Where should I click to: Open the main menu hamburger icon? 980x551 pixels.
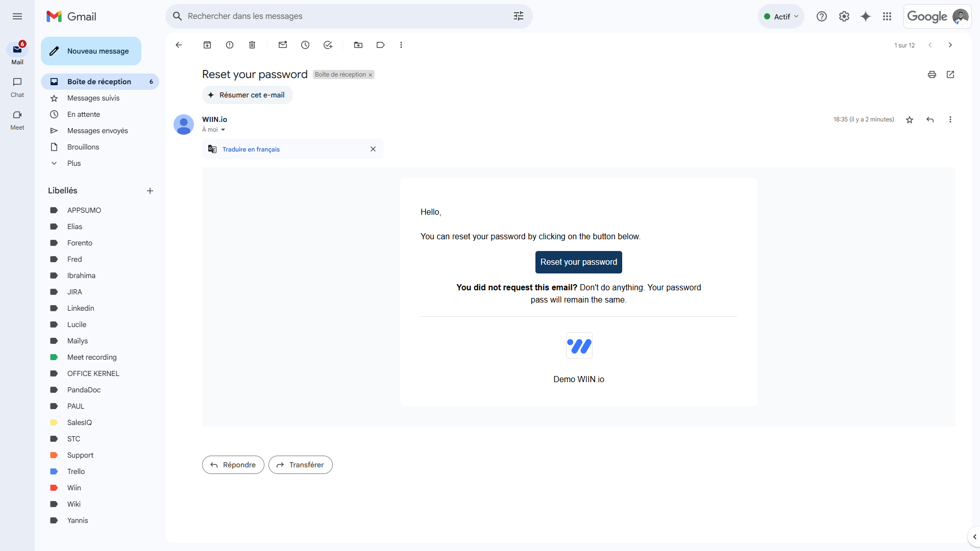[17, 16]
